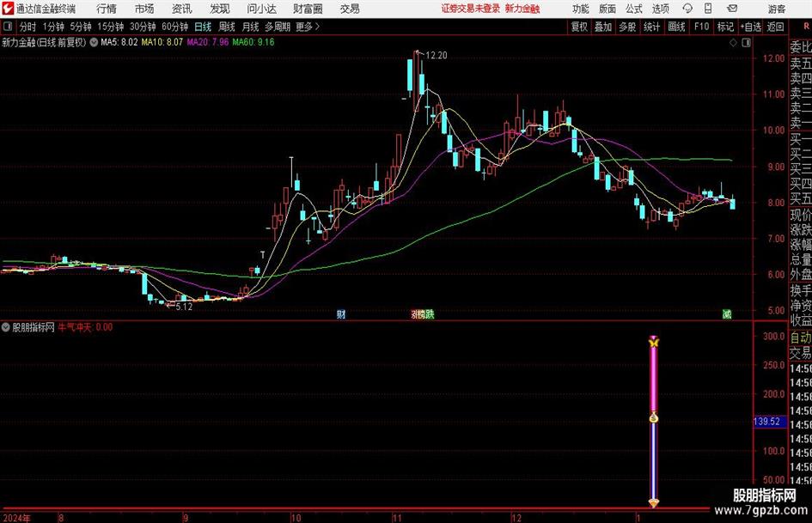This screenshot has height=523, width=812.
Task: Click the green 减 marker below the chart
Action: click(x=727, y=313)
